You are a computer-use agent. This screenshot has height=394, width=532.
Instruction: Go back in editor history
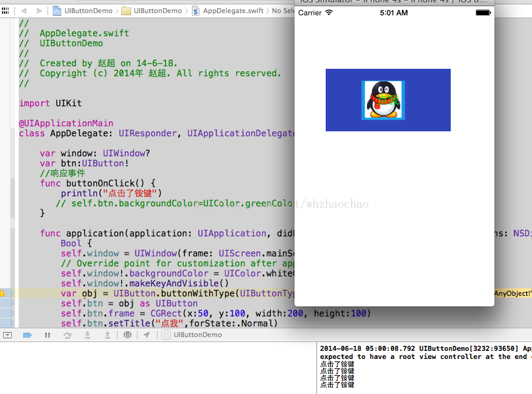[x=23, y=11]
